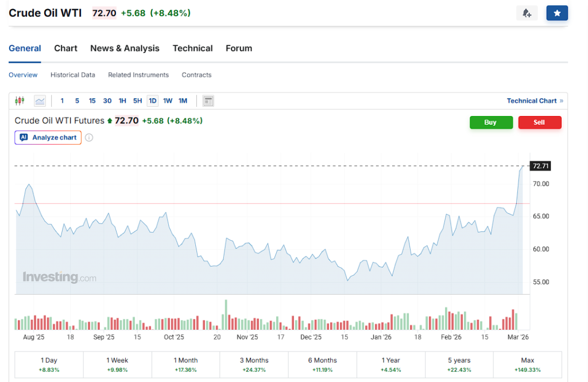Click the green Buy button
Screen dimensions: 588x382
[x=491, y=122]
